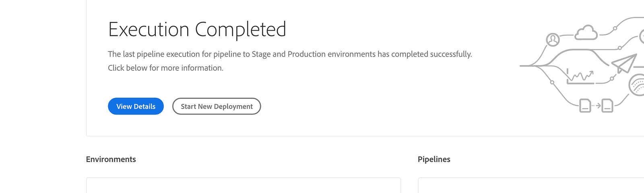
Task: Click the small node circle below the paper plane
Action: [612, 79]
